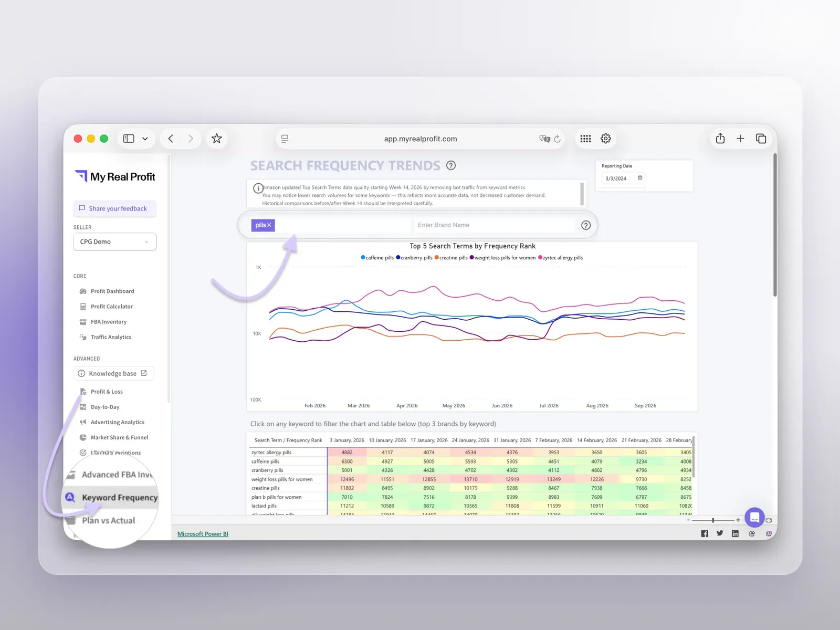Click 3 January, 2026 column header
Image resolution: width=840 pixels, height=630 pixels.
pos(346,440)
